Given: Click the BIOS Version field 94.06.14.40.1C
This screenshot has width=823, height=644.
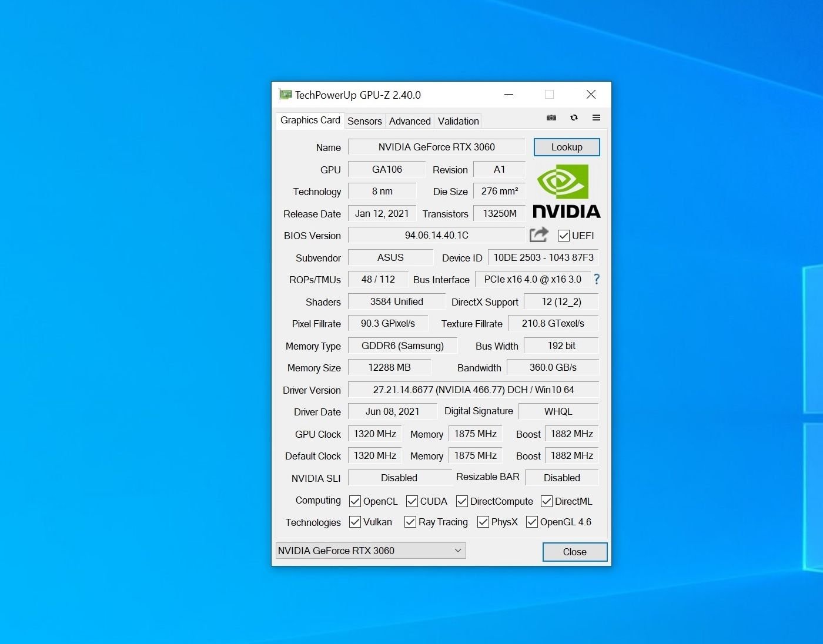Looking at the screenshot, I should pos(437,235).
